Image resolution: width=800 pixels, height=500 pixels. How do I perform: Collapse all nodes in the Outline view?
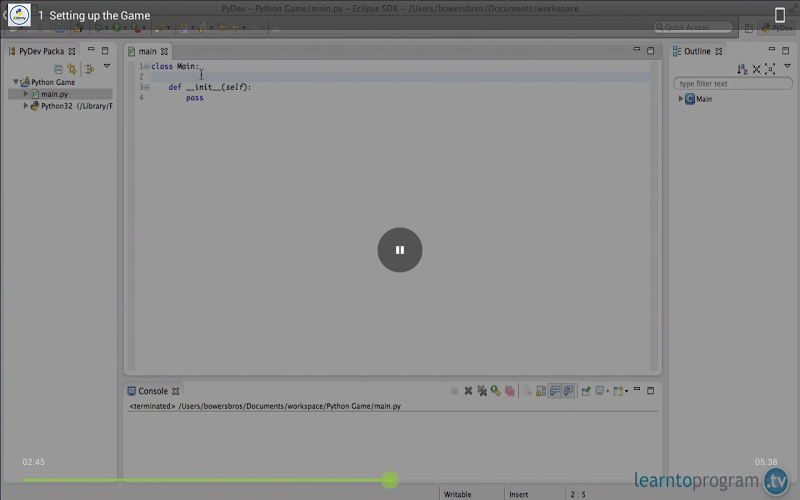click(x=757, y=69)
